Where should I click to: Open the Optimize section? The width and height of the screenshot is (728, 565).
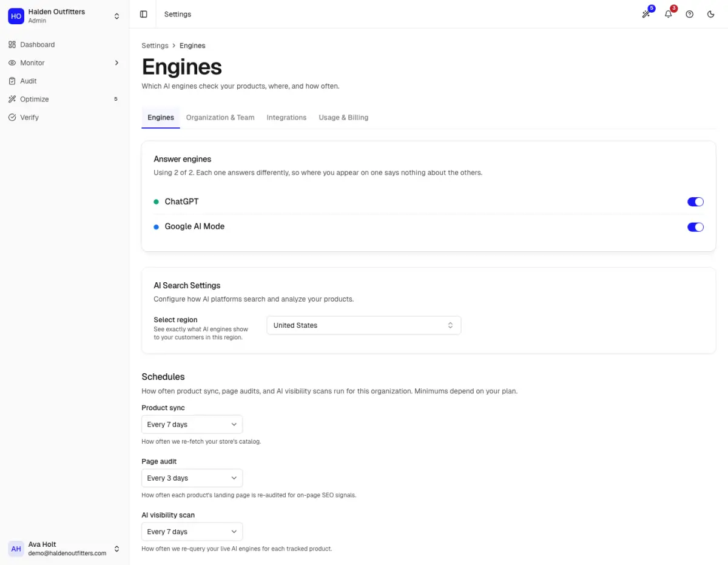pyautogui.click(x=64, y=99)
